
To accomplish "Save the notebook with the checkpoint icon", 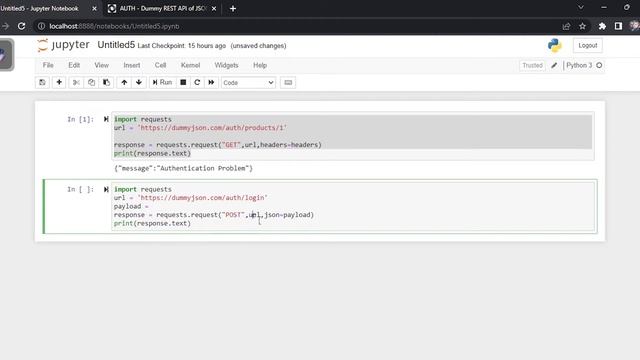I will click(42, 82).
